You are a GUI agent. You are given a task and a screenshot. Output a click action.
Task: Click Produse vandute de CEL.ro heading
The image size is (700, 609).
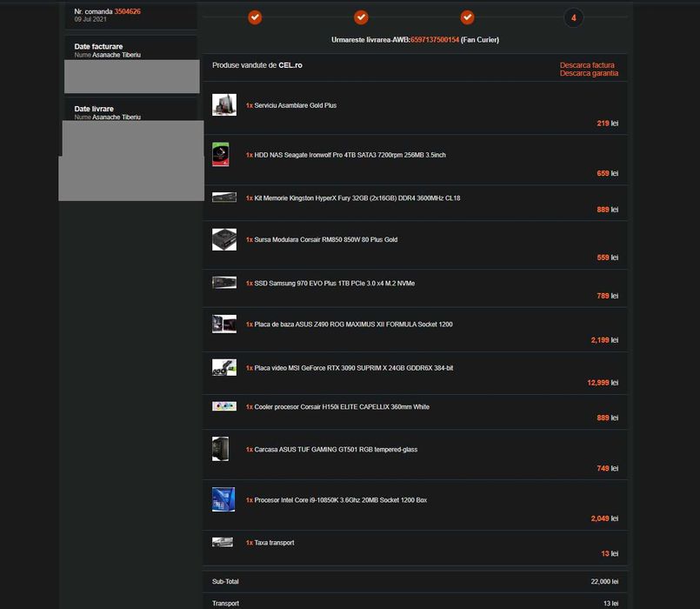click(x=257, y=65)
